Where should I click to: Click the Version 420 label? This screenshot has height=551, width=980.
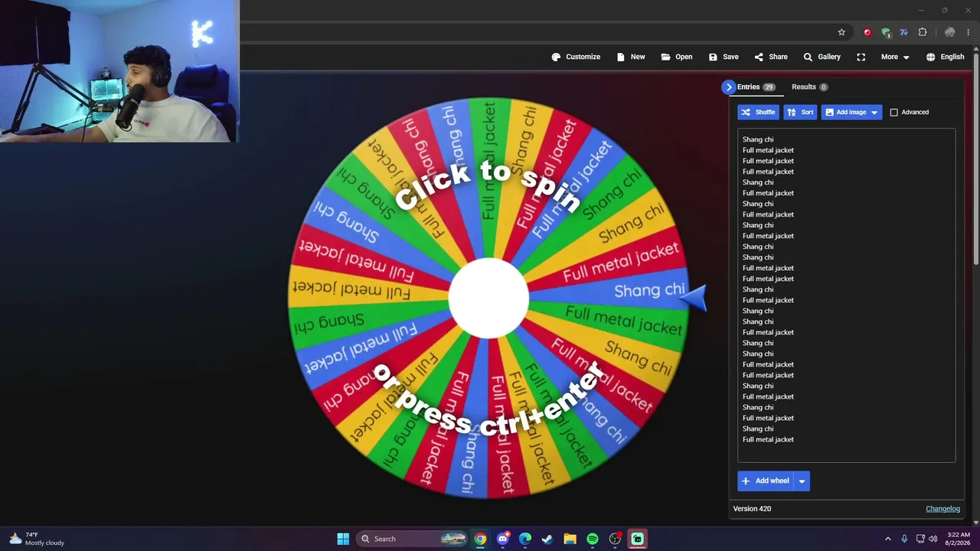[752, 509]
